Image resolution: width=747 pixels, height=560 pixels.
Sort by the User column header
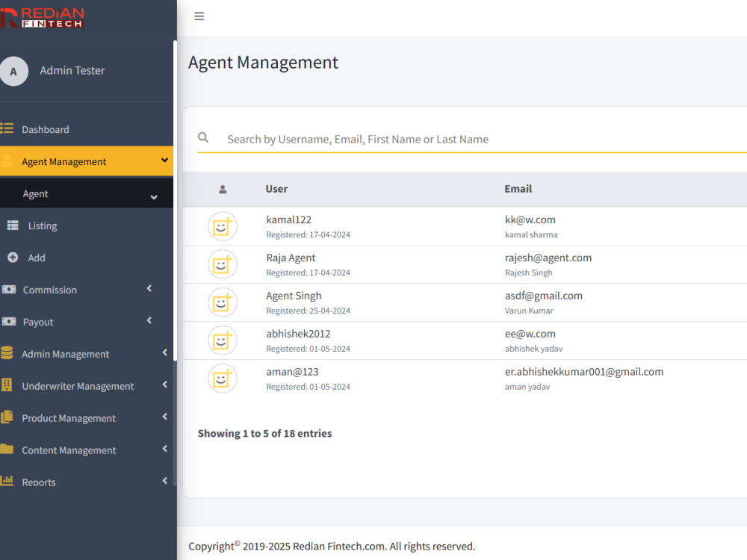coord(277,189)
